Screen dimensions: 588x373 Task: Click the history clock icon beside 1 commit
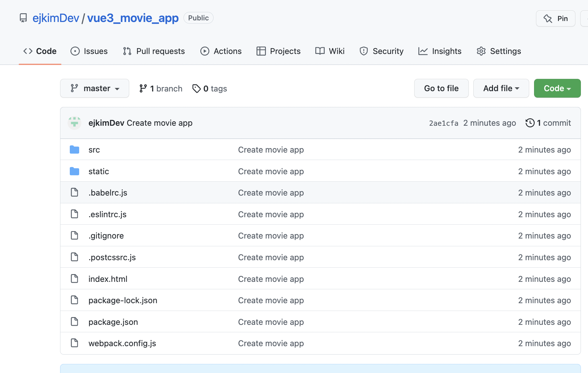tap(530, 123)
